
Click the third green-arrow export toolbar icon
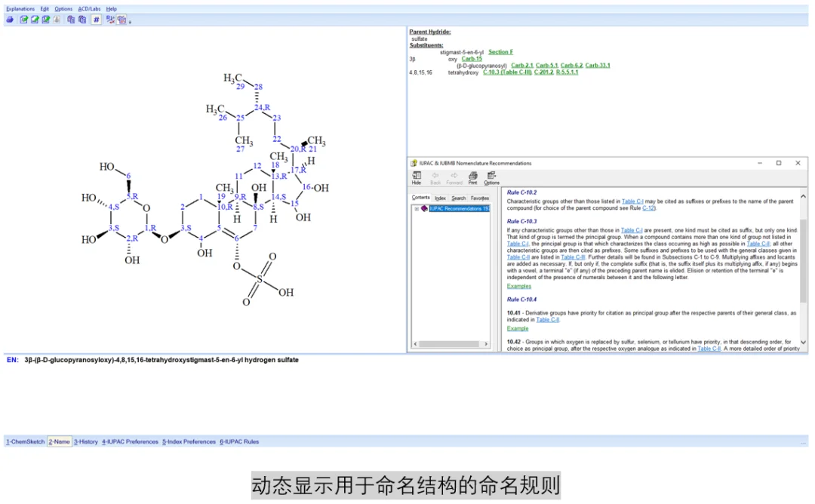click(46, 20)
